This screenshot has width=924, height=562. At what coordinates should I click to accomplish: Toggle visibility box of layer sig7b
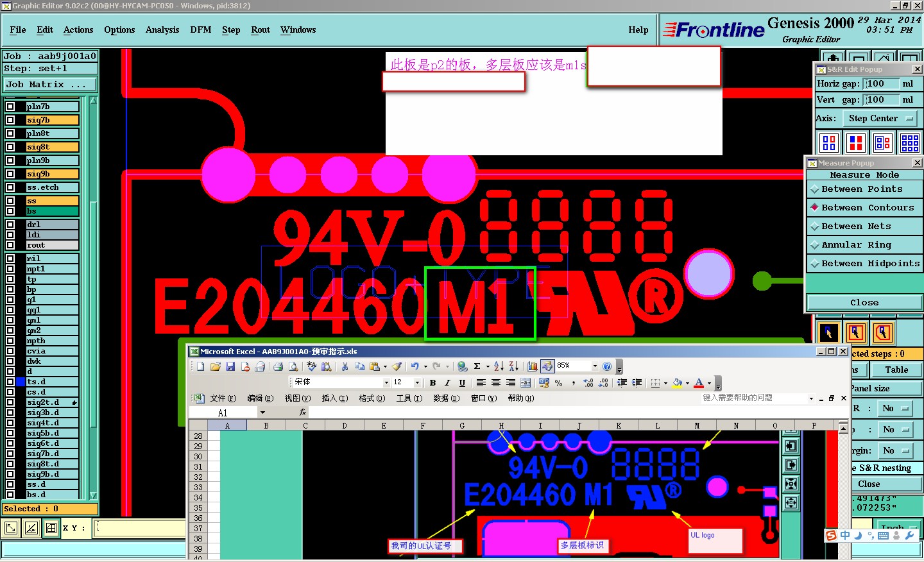(10, 120)
